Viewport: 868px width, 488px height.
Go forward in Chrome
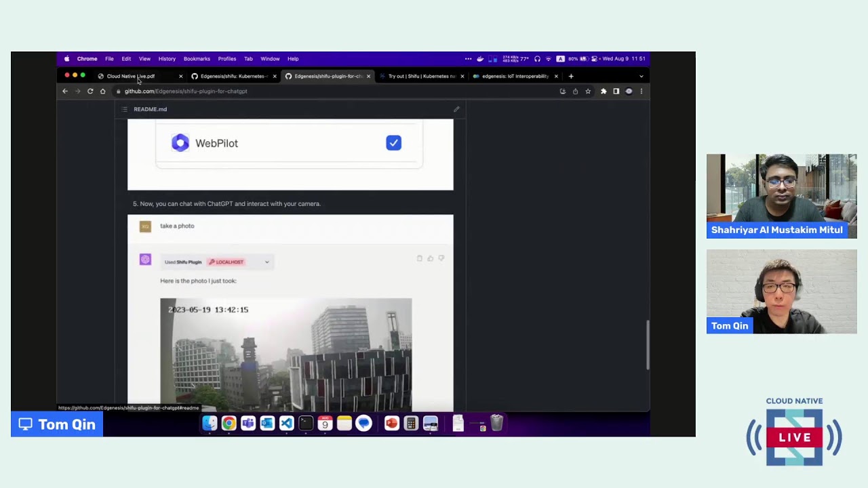pos(77,91)
